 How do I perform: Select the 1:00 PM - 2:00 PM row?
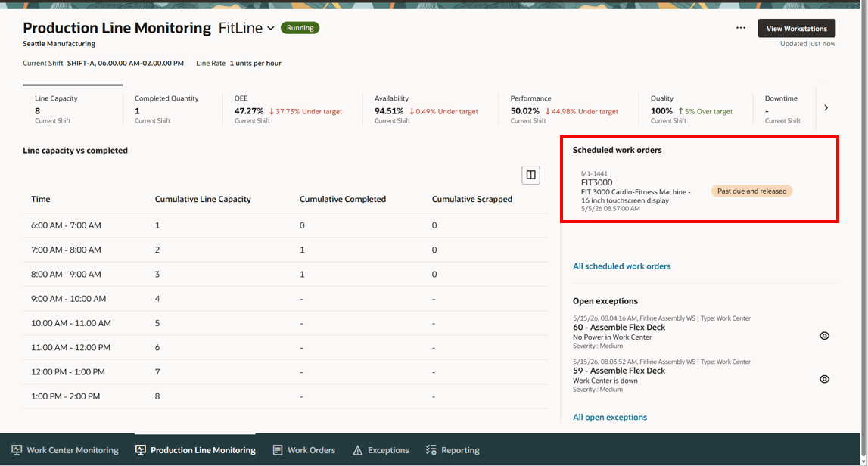pyautogui.click(x=285, y=396)
